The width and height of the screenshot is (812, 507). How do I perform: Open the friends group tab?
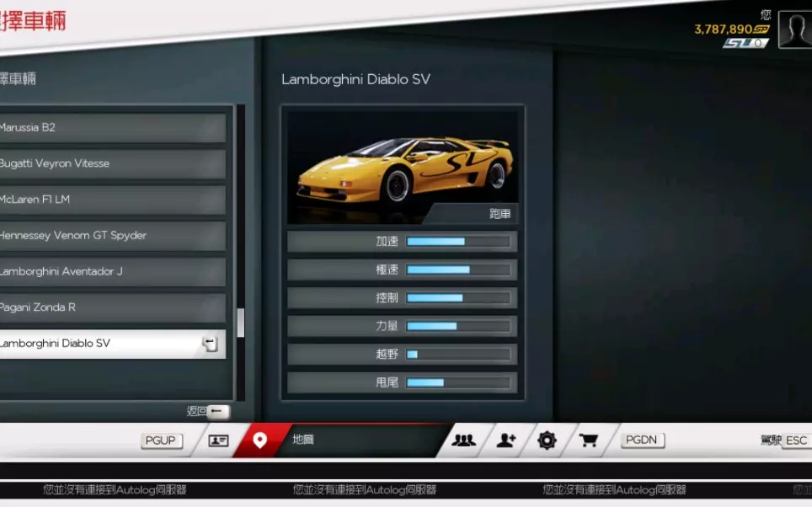[x=463, y=440]
